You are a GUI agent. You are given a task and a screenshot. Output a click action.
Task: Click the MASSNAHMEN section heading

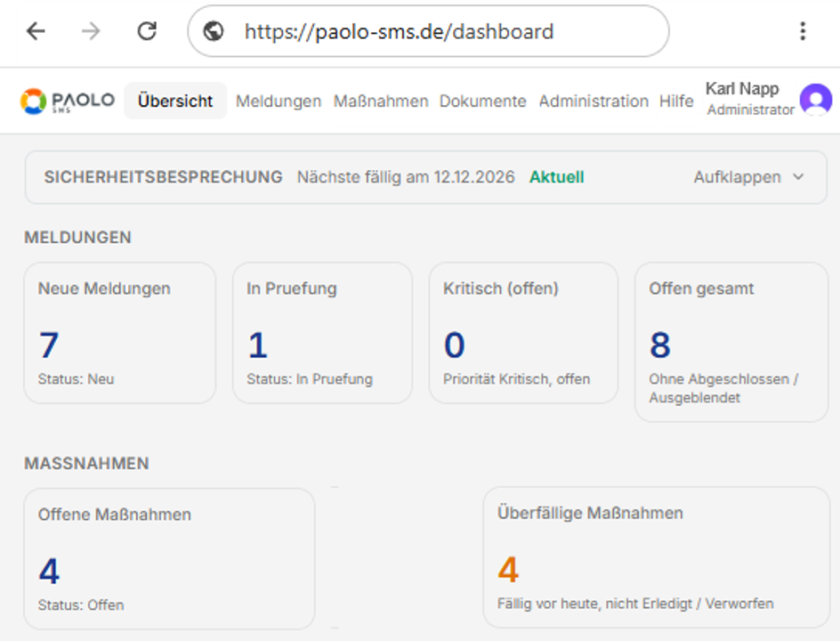87,464
